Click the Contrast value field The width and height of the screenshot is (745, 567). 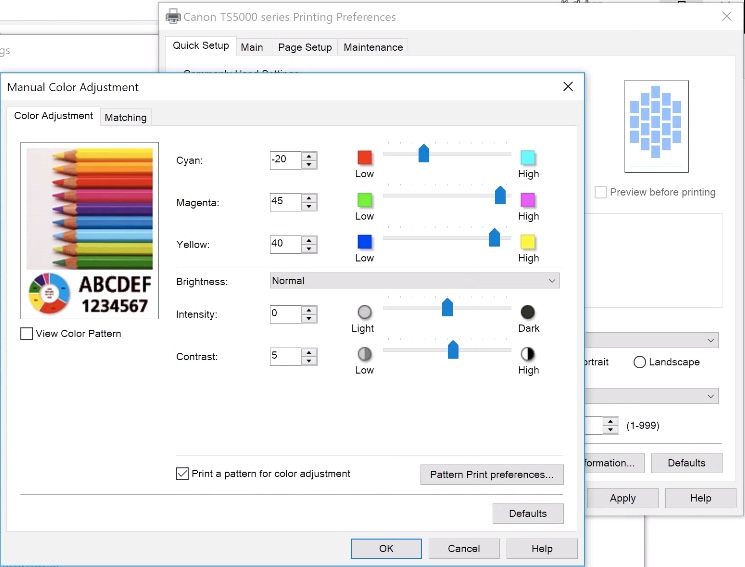coord(286,356)
